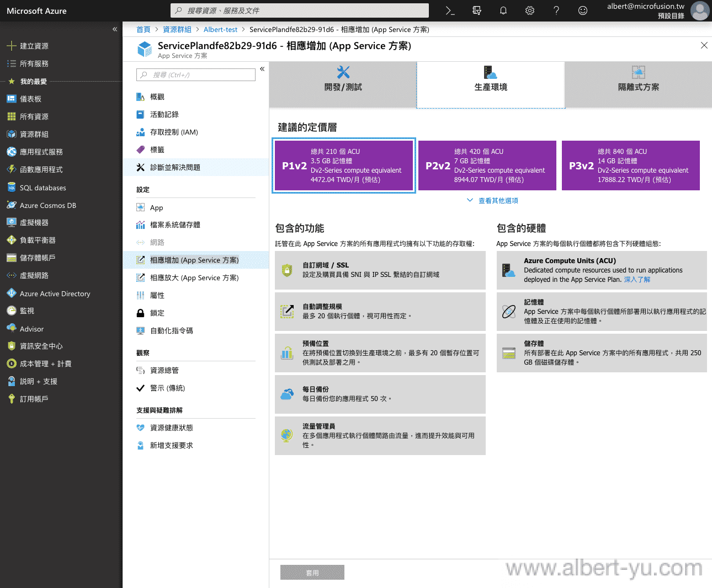The width and height of the screenshot is (712, 588).
Task: Close the App Service plan blade
Action: coord(704,45)
